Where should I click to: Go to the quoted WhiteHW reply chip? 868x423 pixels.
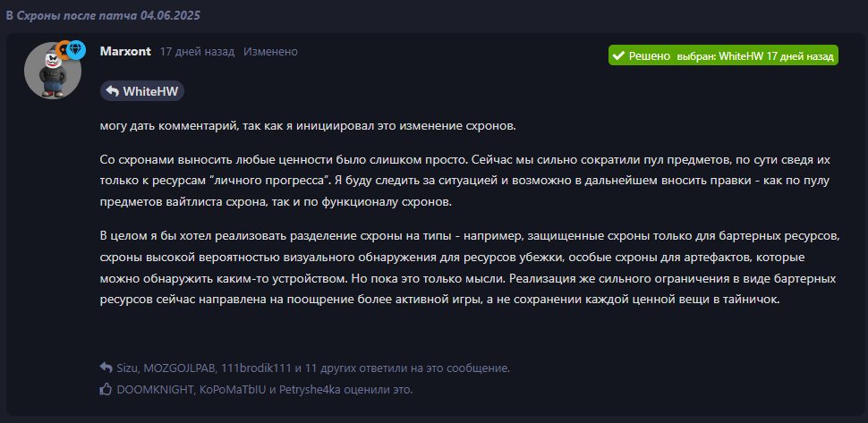(x=142, y=91)
